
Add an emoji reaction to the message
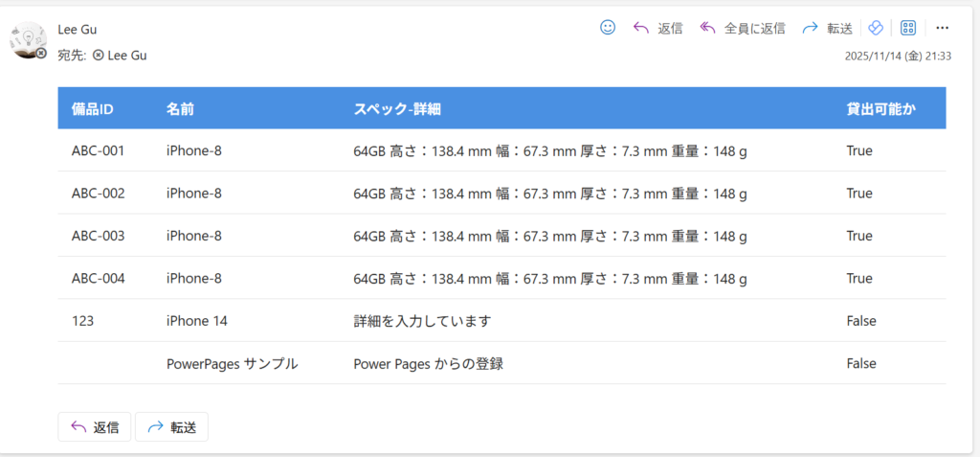pos(608,28)
